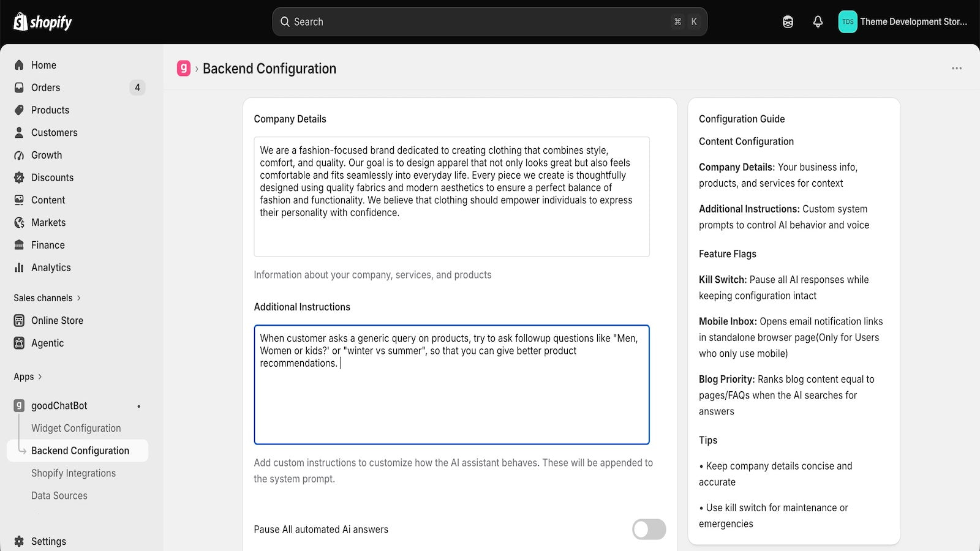This screenshot has height=551, width=980.
Task: Open Shopify Integrations menu item
Action: coord(73,473)
